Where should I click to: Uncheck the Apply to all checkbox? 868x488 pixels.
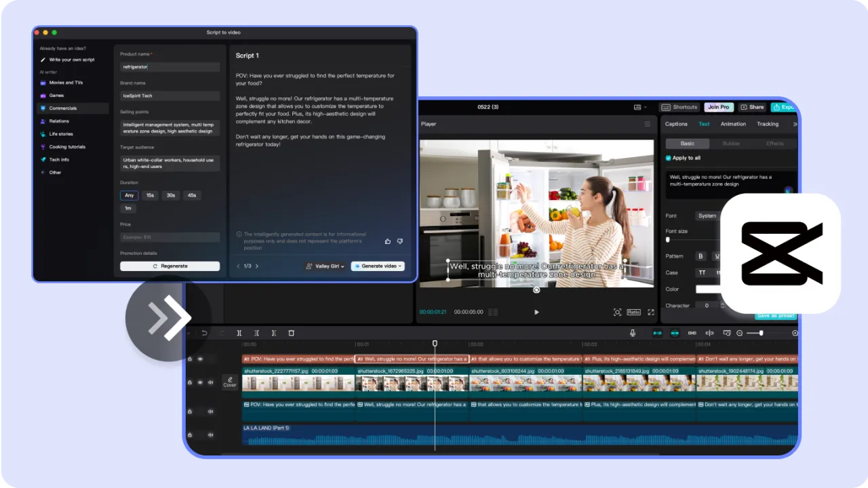668,157
